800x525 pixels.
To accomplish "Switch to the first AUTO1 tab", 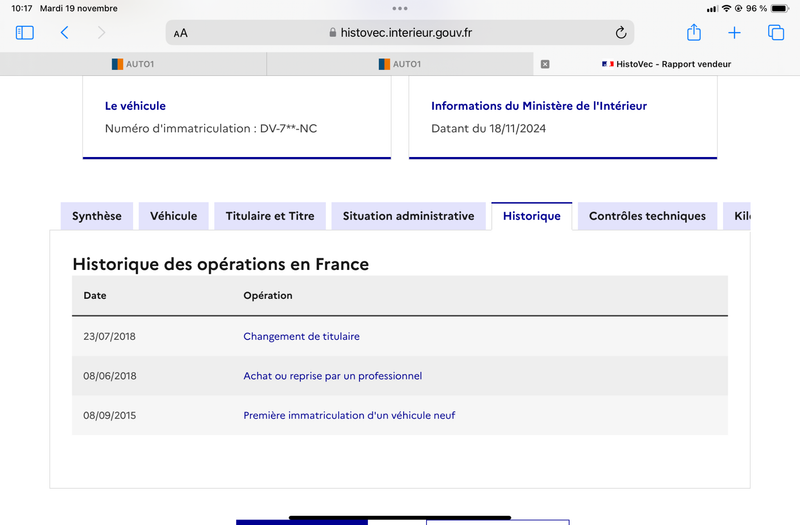I will pyautogui.click(x=133, y=64).
